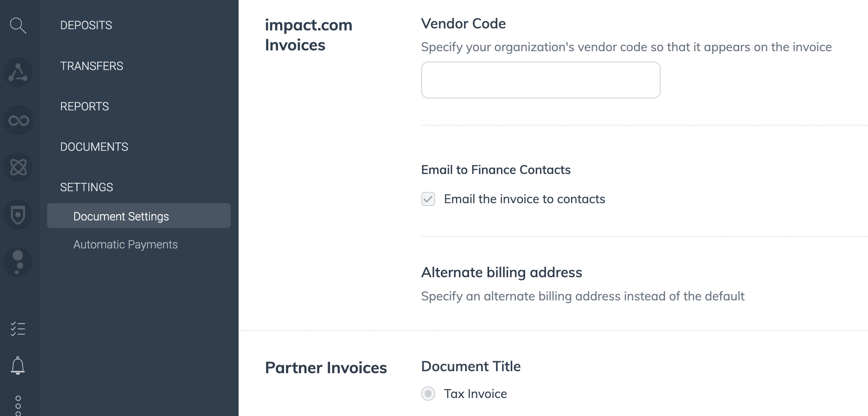
Task: Open the search magnifier icon
Action: point(18,25)
